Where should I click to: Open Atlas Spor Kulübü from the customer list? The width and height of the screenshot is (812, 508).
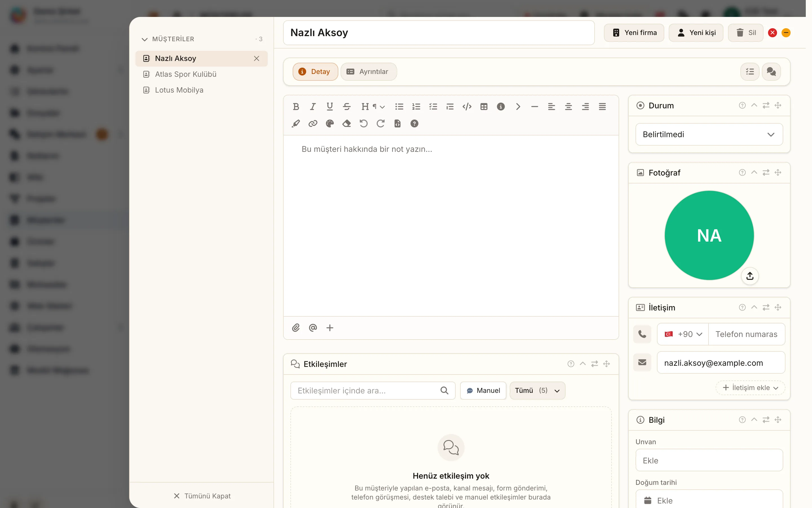pyautogui.click(x=201, y=74)
